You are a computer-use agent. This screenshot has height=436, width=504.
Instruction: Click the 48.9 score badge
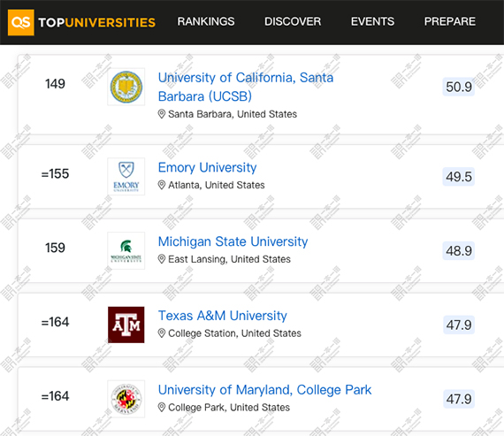point(459,251)
